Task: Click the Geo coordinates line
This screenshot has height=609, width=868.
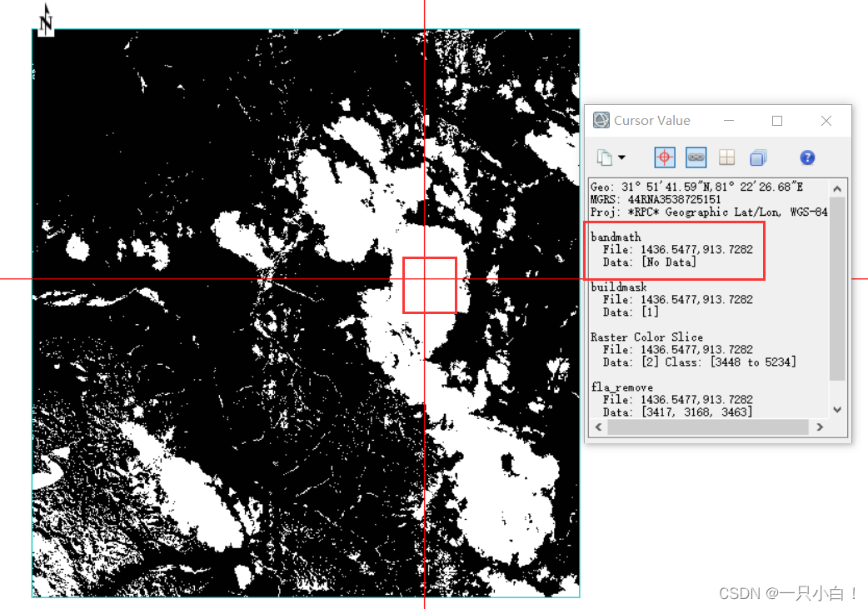Action: point(696,187)
